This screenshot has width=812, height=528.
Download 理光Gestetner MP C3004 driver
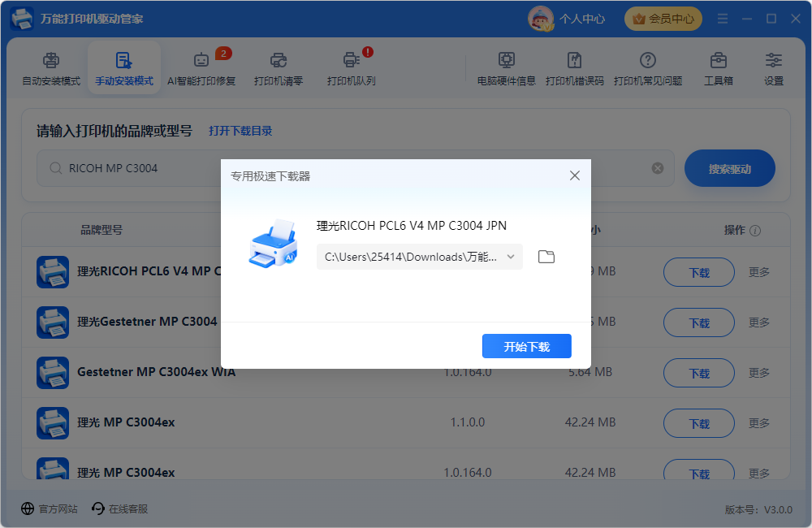coord(698,322)
